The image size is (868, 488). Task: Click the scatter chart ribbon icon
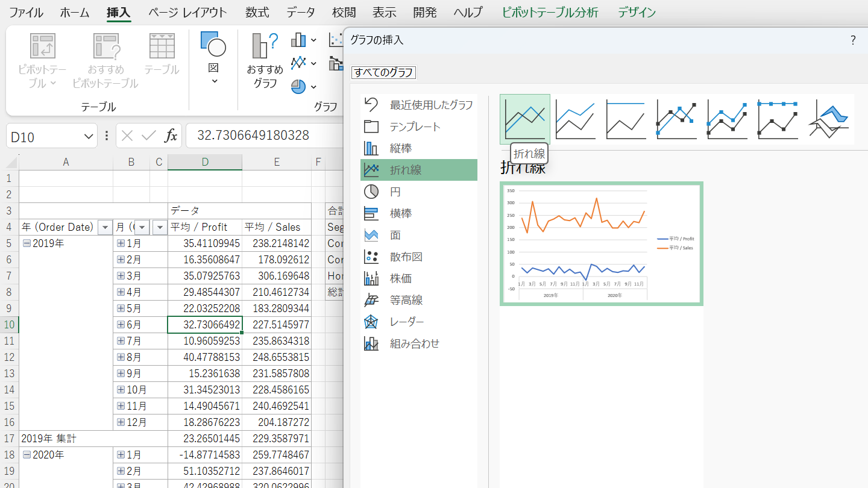click(x=335, y=40)
